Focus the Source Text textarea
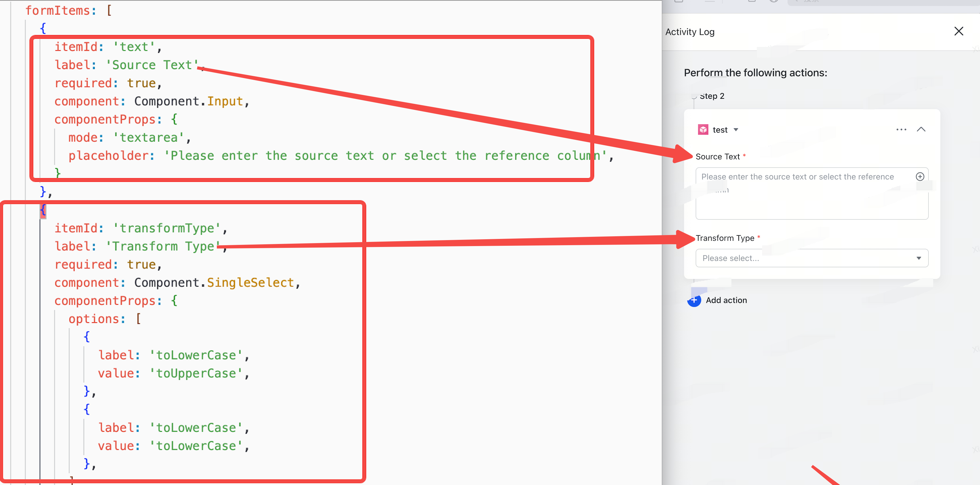 (x=812, y=193)
